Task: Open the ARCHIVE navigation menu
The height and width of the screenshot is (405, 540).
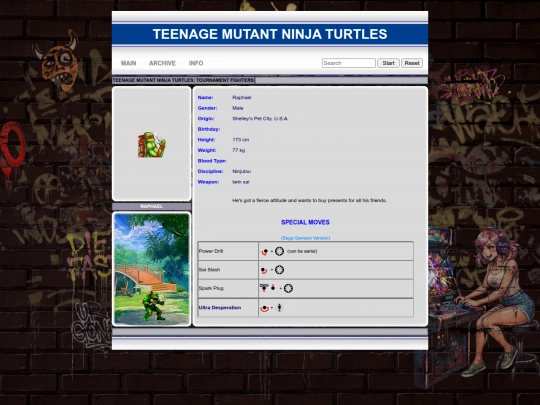Action: pos(162,63)
